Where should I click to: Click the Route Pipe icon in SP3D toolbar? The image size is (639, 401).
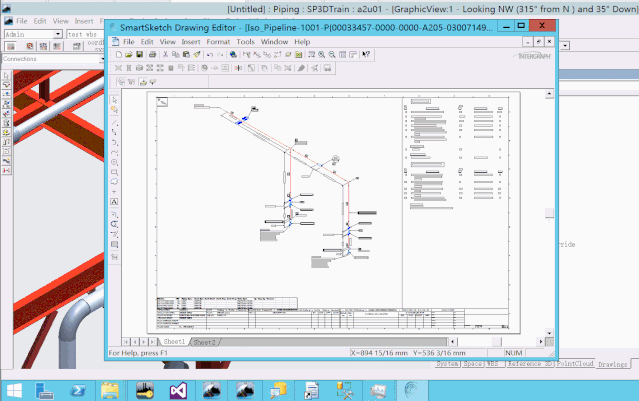pos(6,85)
